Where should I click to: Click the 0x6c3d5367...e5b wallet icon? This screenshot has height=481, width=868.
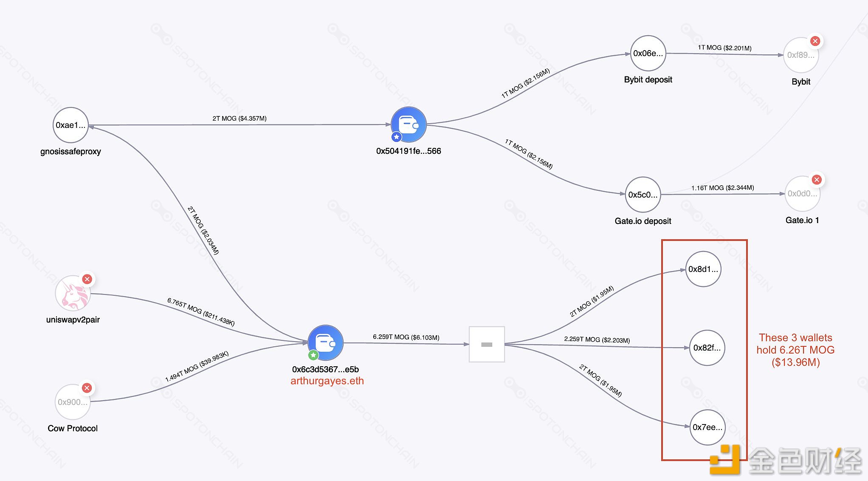pyautogui.click(x=325, y=343)
